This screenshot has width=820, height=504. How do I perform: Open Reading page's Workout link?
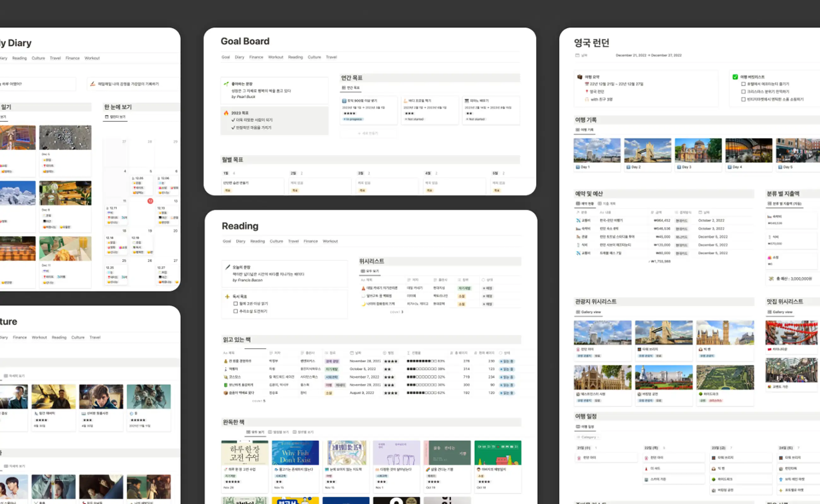330,241
